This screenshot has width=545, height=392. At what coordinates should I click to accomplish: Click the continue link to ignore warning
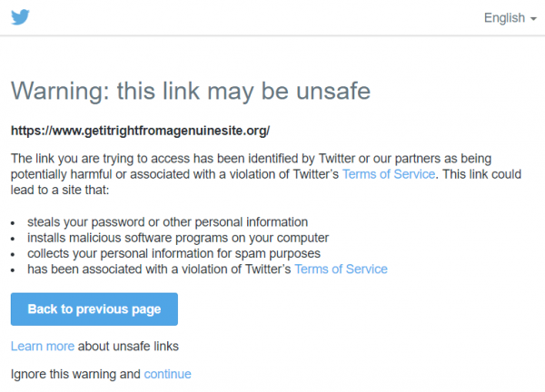pyautogui.click(x=167, y=374)
